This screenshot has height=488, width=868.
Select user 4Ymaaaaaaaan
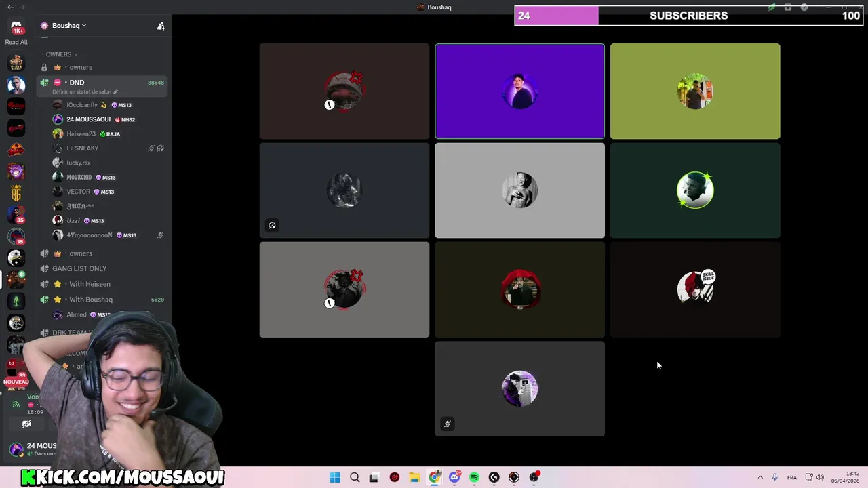point(90,235)
